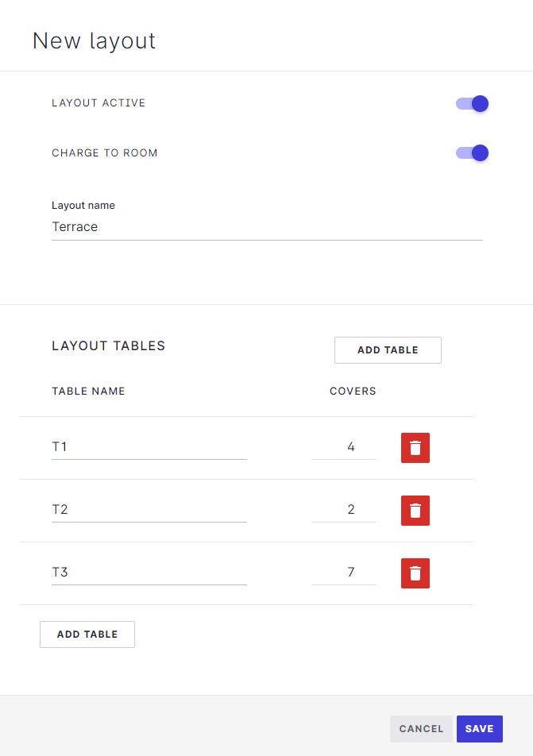Edit the covers value 2 for T2
533x756 pixels.
pos(344,509)
